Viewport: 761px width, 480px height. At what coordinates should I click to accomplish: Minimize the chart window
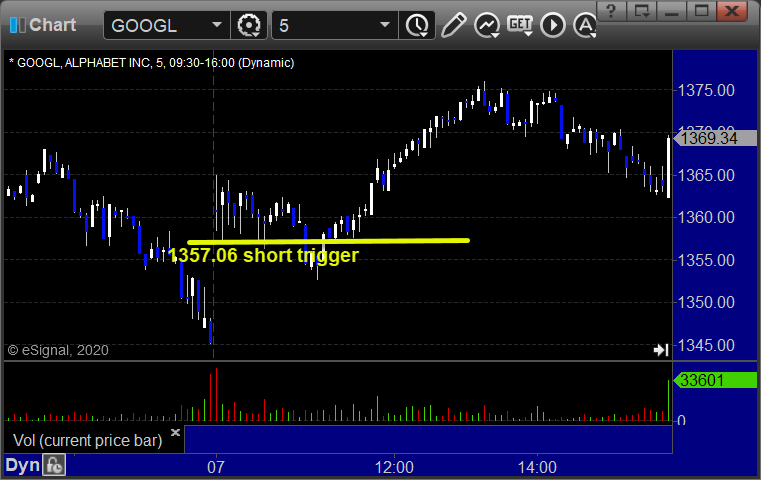click(x=672, y=11)
